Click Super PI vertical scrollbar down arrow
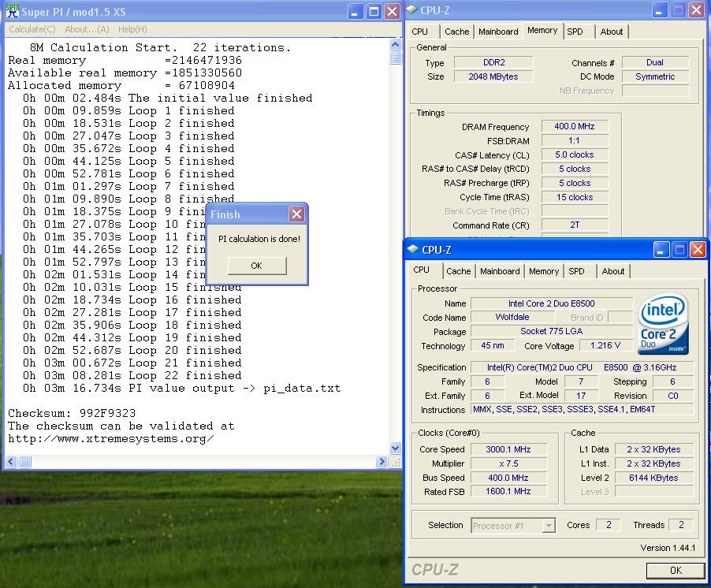Screen dimensions: 711x588 (396, 448)
